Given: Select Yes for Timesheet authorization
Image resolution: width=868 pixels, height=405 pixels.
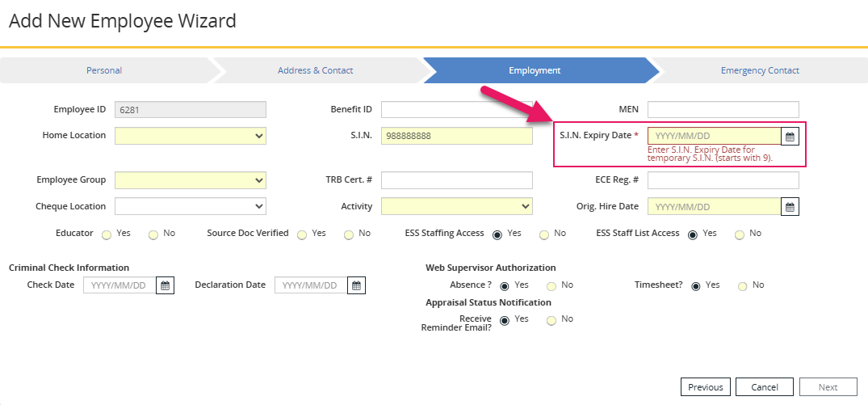Looking at the screenshot, I should click(696, 286).
